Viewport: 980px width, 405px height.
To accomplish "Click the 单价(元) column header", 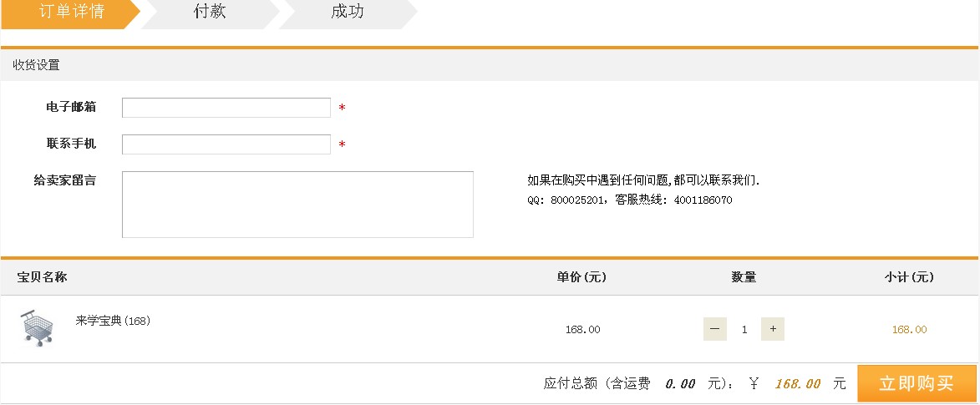I will pos(581,277).
